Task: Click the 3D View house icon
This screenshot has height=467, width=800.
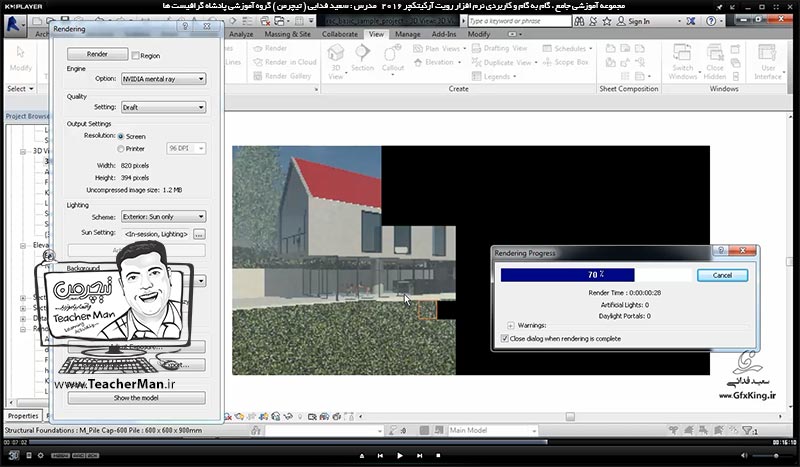Action: click(335, 54)
